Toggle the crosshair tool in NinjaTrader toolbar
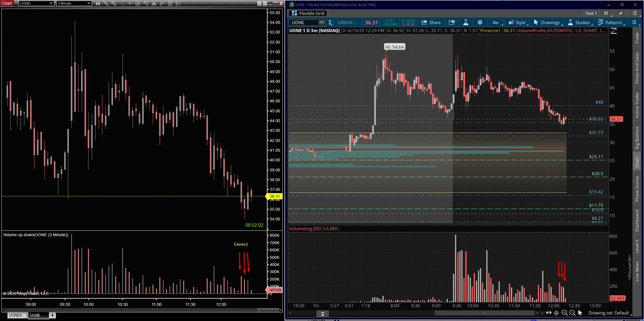Viewport: 644px width, 321px height. 129,3
